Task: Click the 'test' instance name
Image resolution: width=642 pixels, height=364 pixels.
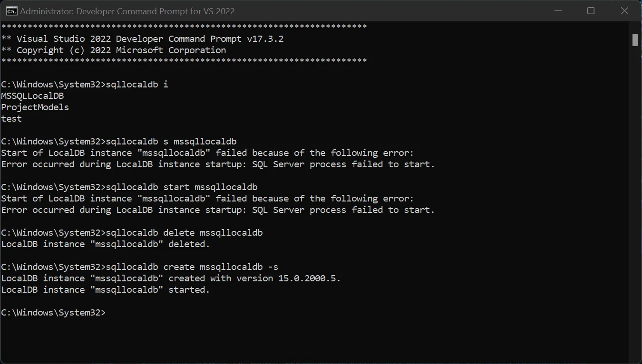Action: click(11, 119)
